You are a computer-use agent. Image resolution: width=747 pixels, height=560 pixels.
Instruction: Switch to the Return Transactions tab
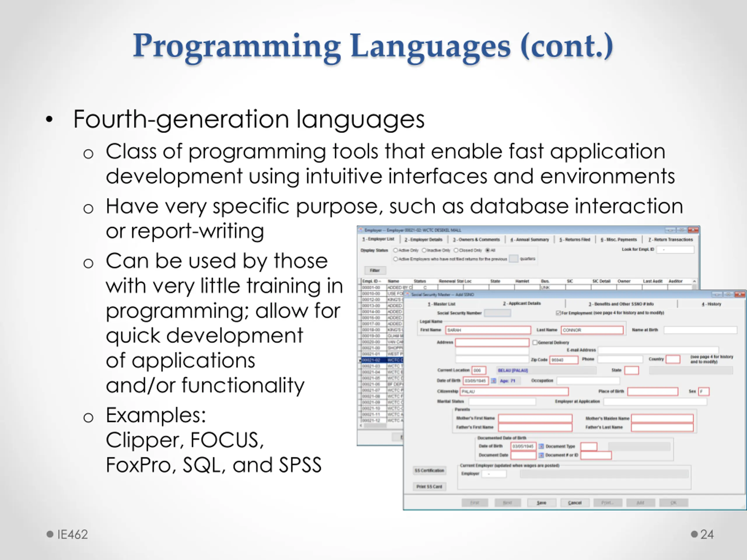click(670, 239)
